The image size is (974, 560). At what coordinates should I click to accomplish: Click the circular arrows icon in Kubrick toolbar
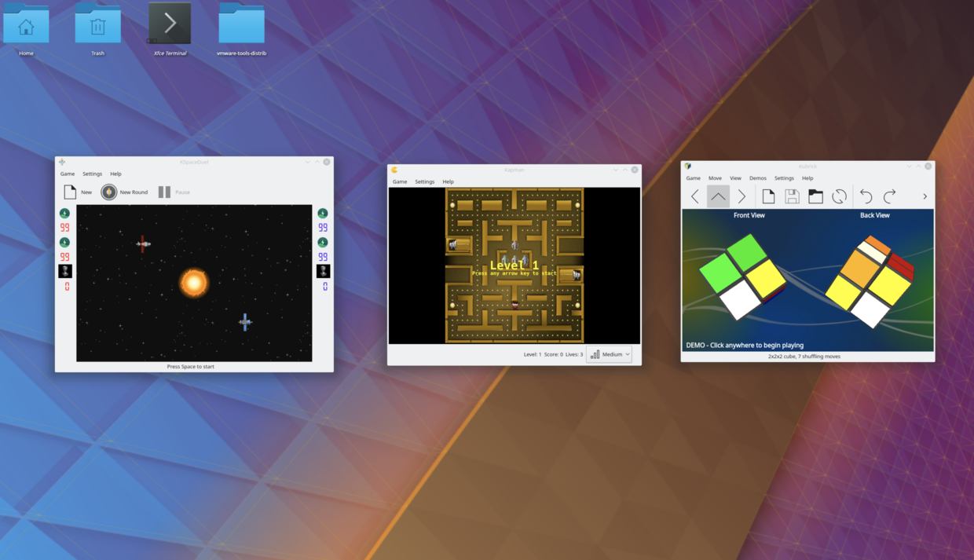839,196
